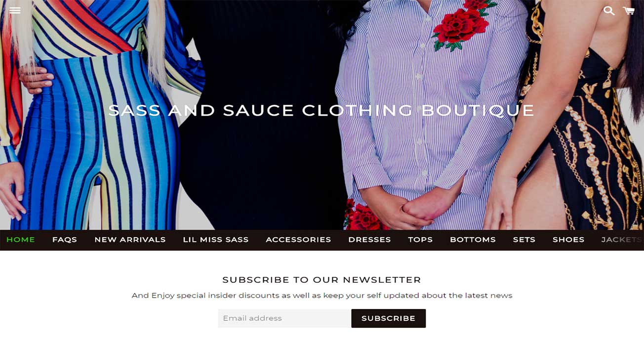
Task: Open the FAQS page
Action: pos(65,240)
